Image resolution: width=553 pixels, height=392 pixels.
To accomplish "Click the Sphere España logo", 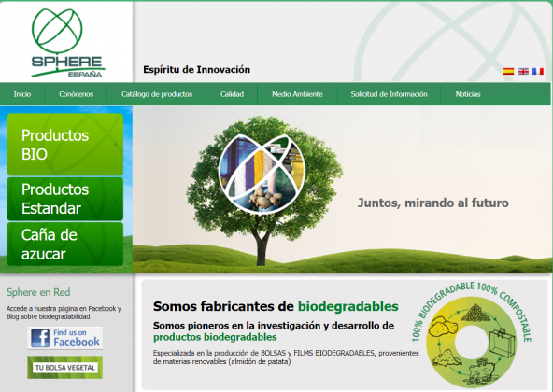I will tap(66, 43).
